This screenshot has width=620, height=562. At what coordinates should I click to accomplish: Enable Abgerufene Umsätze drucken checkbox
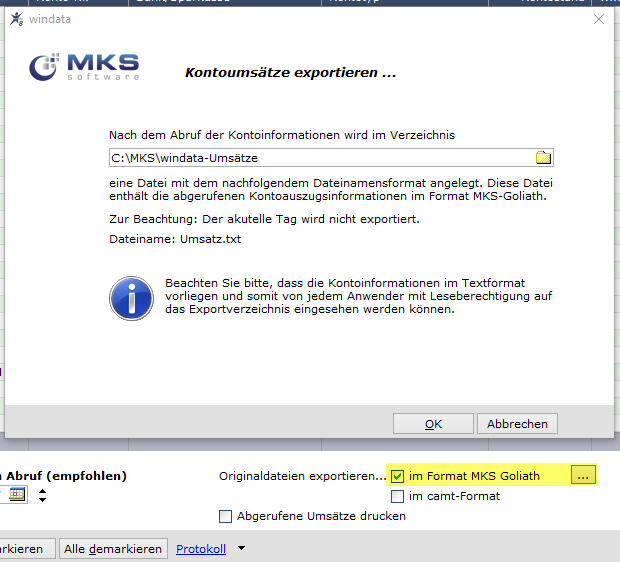225,516
